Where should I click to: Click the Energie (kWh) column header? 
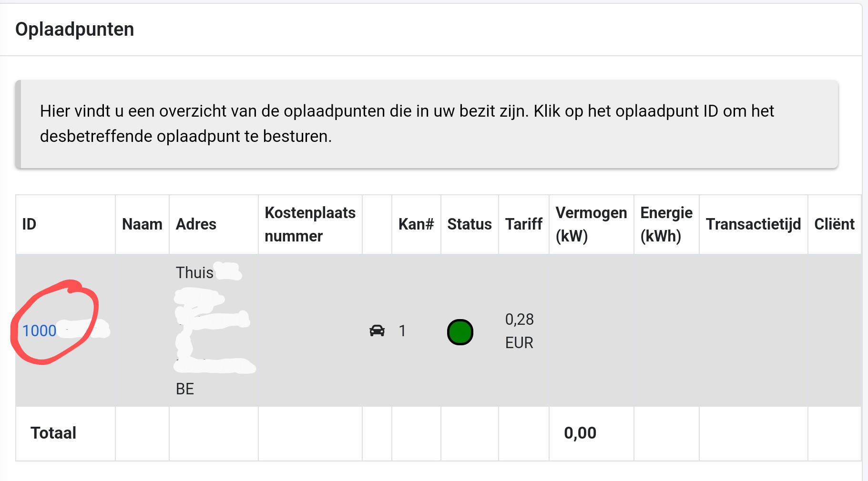666,224
